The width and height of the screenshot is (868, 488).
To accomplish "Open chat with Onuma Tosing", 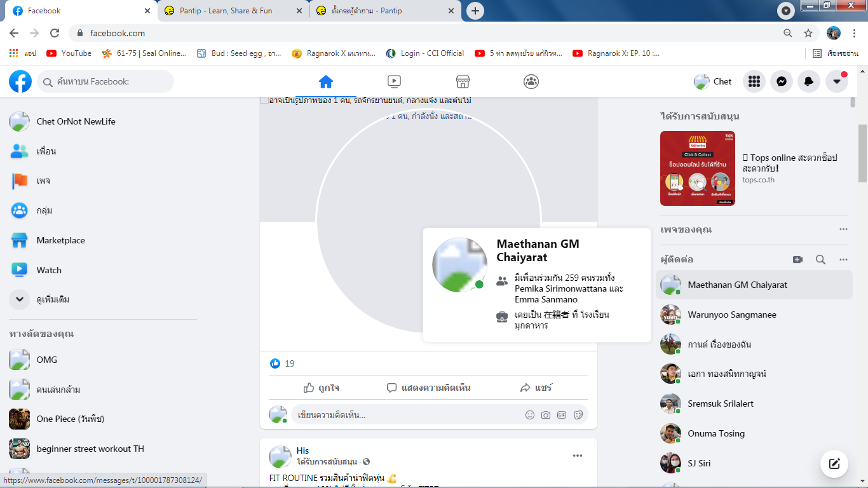I will click(x=754, y=433).
